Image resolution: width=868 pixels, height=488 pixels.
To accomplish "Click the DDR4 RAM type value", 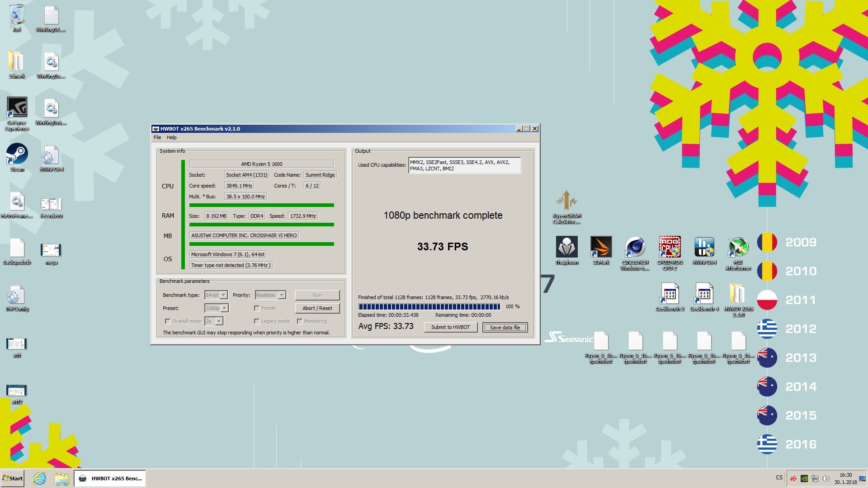I will [257, 216].
